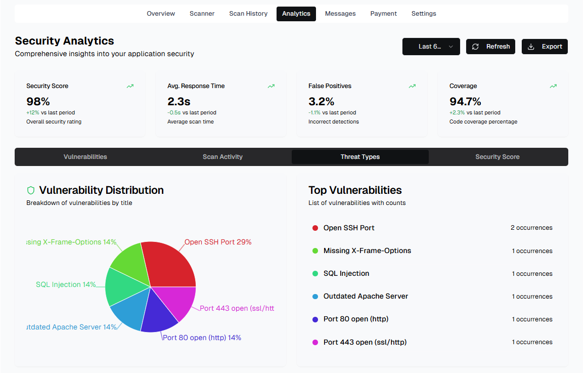
Task: Click the green trend arrow on Security Score card
Action: [x=130, y=86]
